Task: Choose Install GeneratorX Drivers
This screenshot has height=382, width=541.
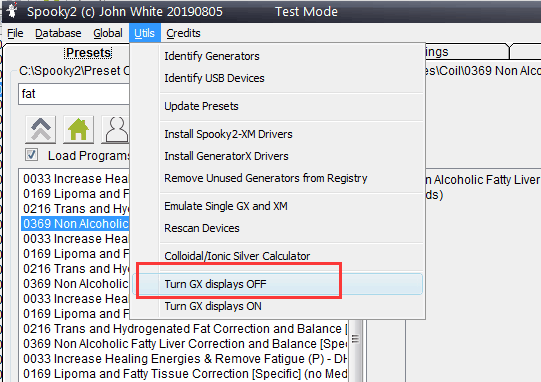Action: click(226, 156)
